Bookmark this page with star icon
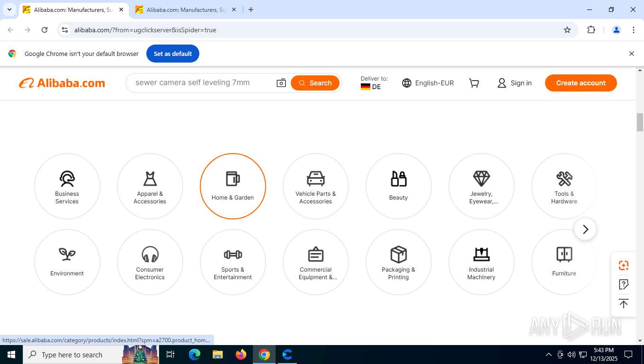Viewport: 644px width, 364px height. 567,30
